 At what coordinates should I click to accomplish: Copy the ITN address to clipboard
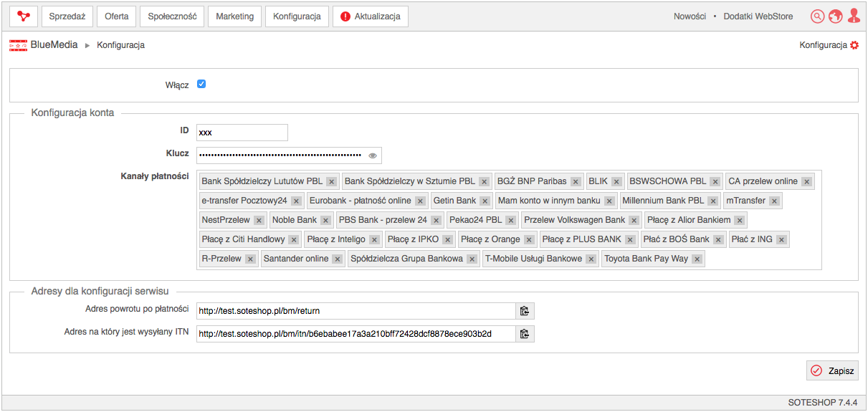(525, 334)
